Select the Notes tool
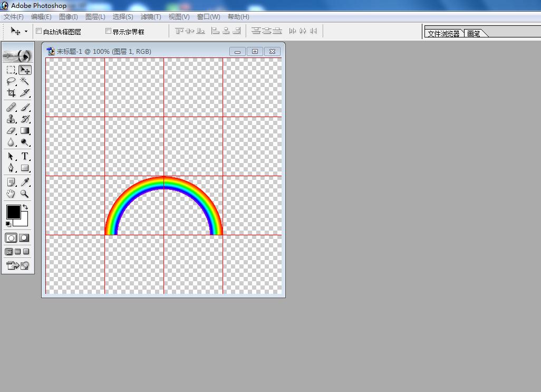Viewport: 541px width, 392px height. pos(11,182)
